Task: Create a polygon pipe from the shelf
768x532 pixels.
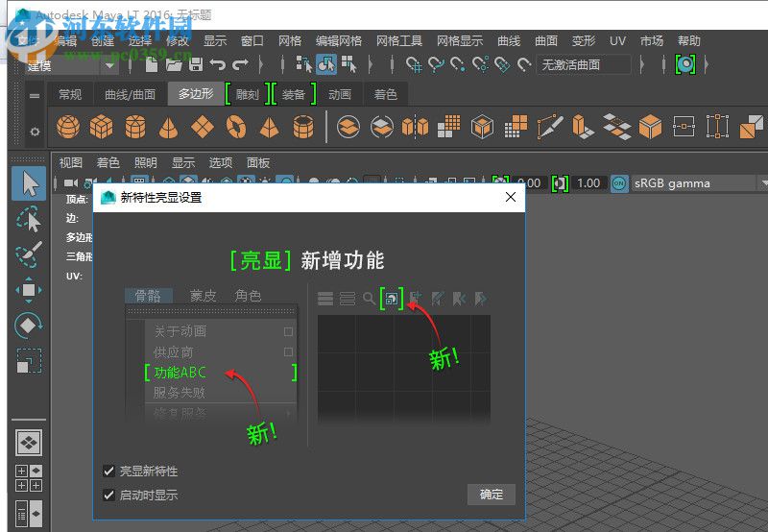Action: [303, 127]
